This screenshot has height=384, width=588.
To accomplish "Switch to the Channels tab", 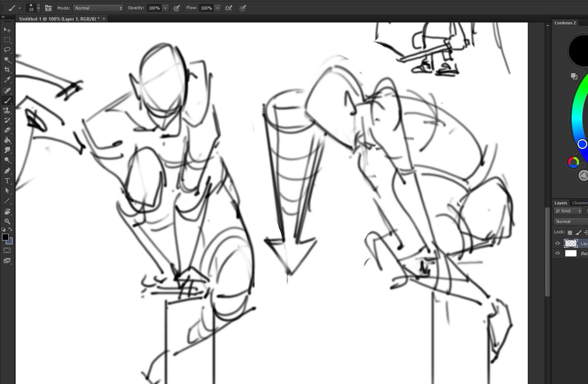I will coord(578,203).
